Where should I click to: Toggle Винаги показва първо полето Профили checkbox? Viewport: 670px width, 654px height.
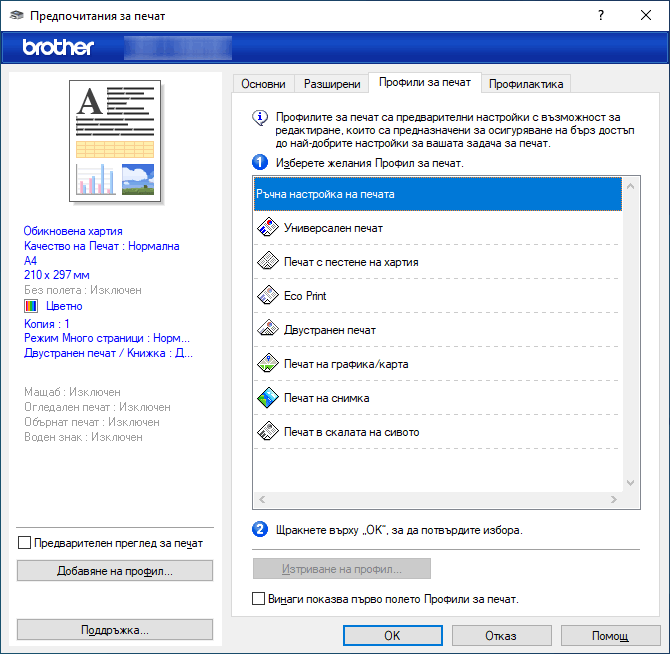(x=258, y=598)
